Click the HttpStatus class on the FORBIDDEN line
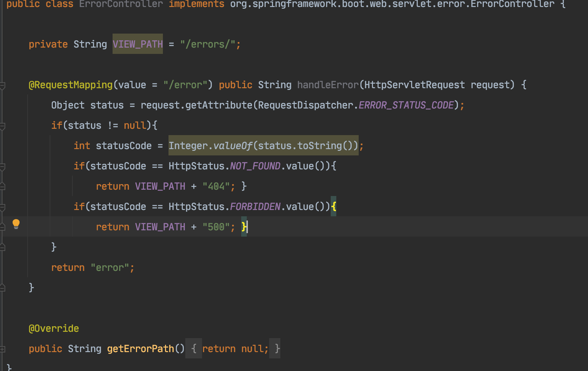The image size is (588, 371). 196,206
